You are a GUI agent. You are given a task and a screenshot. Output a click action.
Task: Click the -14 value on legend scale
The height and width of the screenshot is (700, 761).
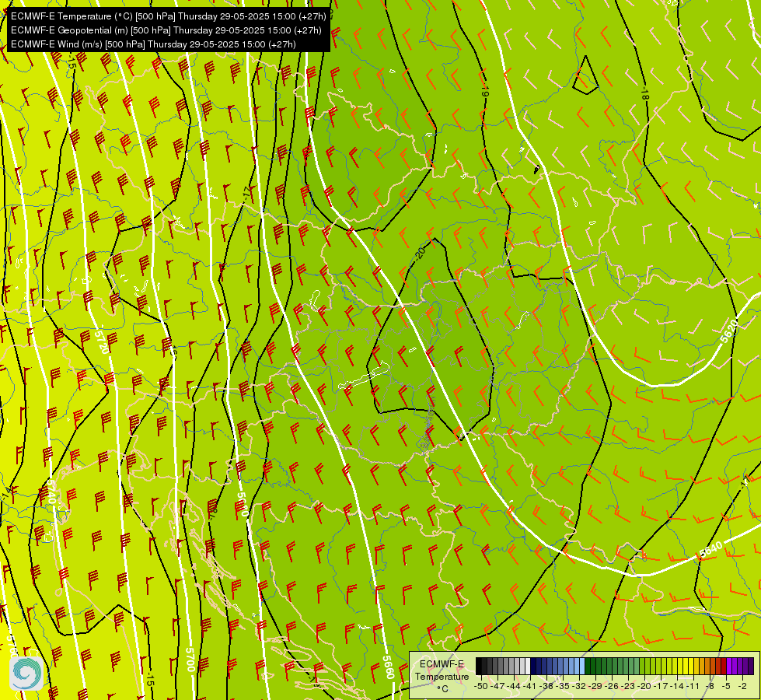677,686
